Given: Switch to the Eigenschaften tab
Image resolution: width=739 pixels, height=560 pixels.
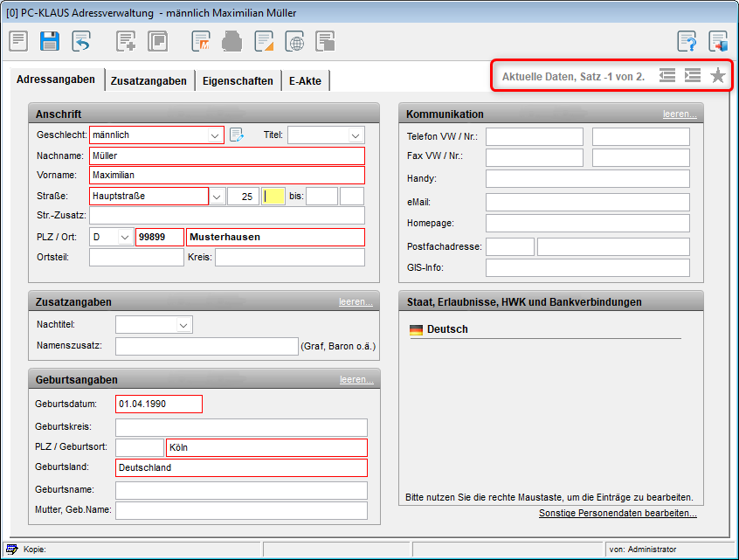Looking at the screenshot, I should pos(237,80).
